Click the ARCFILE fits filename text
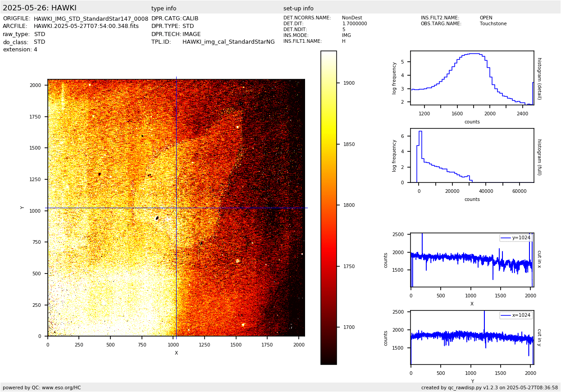Image resolution: width=561 pixels, height=392 pixels. (86, 26)
